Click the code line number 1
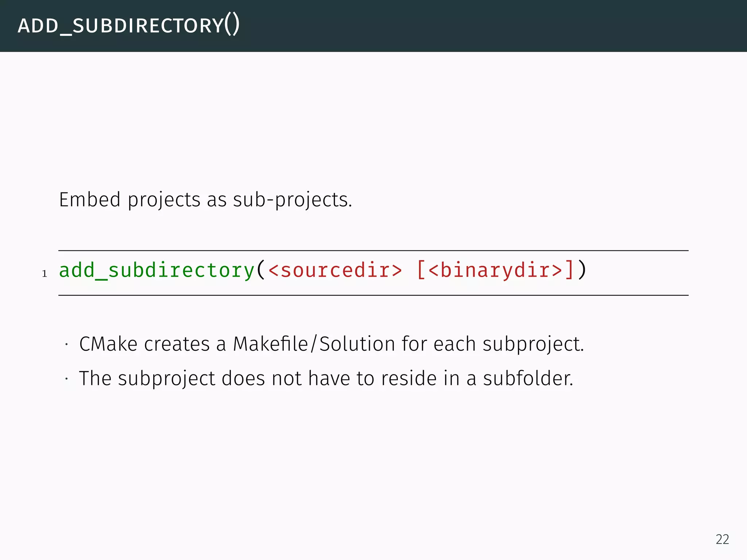This screenshot has height=560, width=747. pos(44,274)
